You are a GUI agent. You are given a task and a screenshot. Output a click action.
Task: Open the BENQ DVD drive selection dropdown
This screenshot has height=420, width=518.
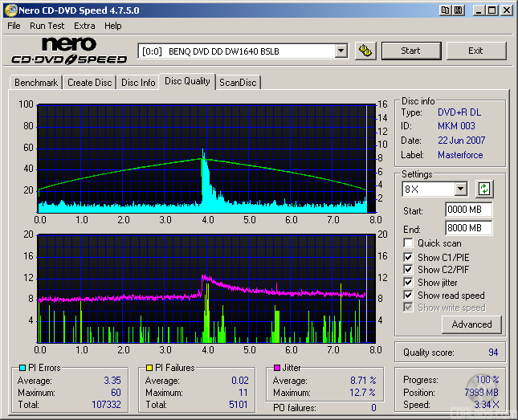click(x=341, y=51)
